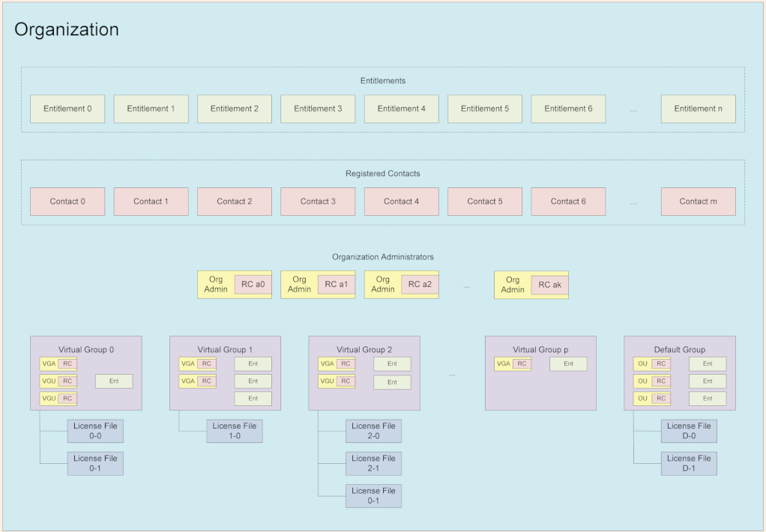Click the Entitlement 3 box

click(x=317, y=109)
